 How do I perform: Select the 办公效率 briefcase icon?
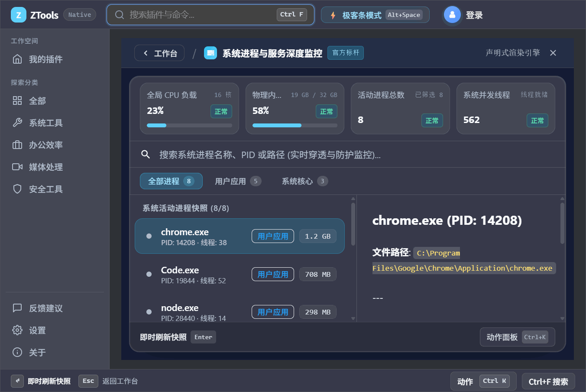(17, 145)
